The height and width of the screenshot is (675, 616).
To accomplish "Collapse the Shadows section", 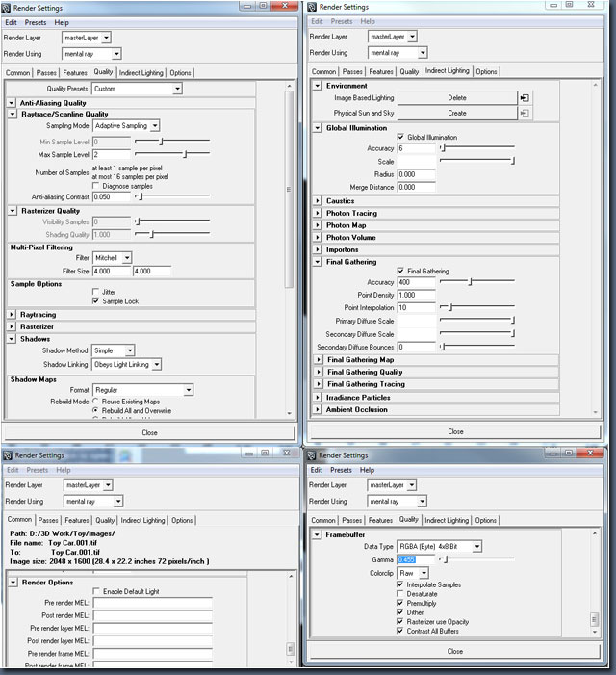I will click(x=12, y=339).
